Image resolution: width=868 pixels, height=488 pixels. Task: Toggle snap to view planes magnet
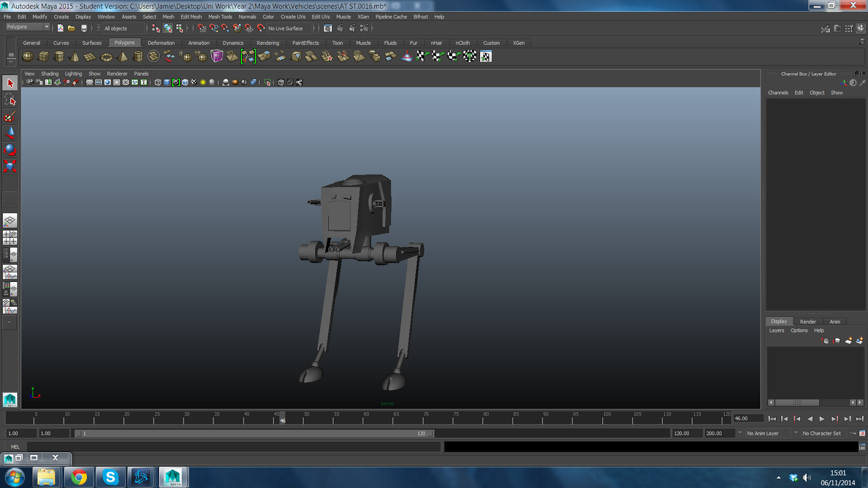pos(249,28)
